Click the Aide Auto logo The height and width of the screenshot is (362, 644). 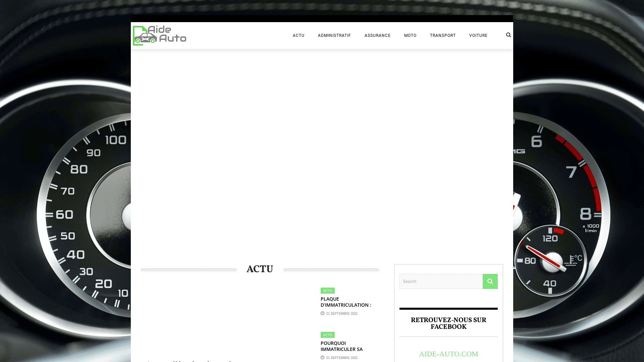159,36
